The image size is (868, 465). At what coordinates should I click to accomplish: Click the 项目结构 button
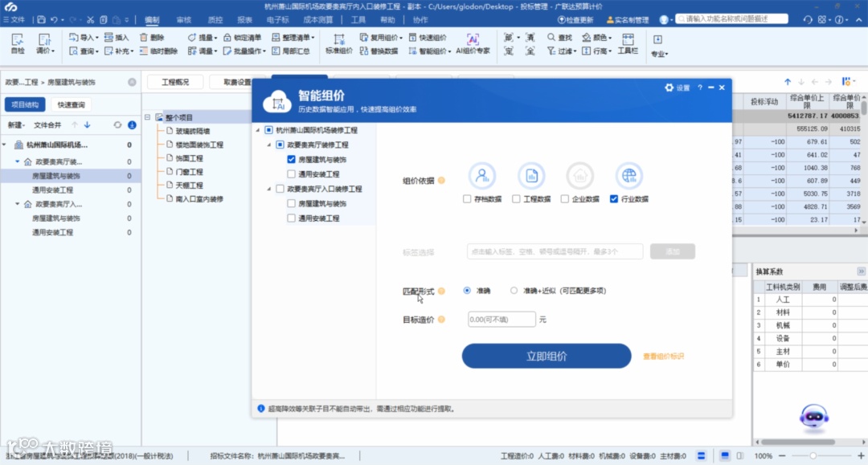25,104
